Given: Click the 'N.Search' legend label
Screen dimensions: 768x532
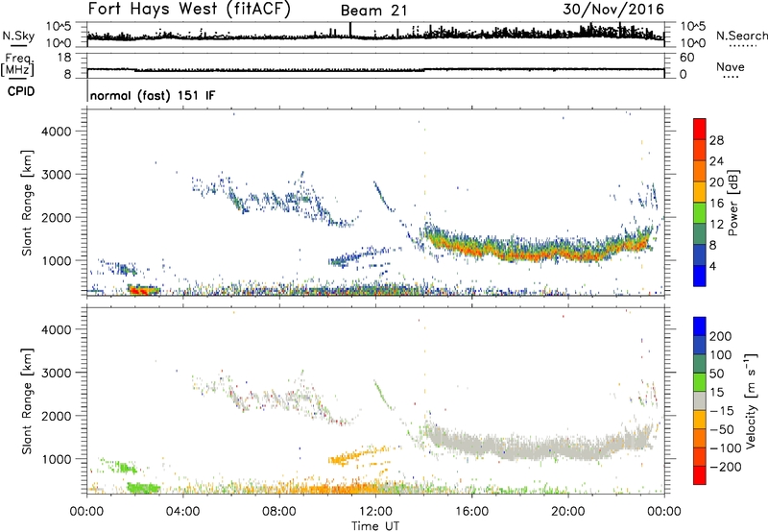Looking at the screenshot, I should click(x=742, y=36).
